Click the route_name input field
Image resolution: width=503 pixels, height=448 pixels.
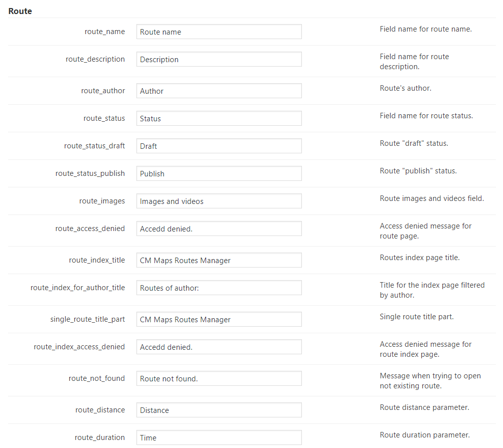pos(219,32)
